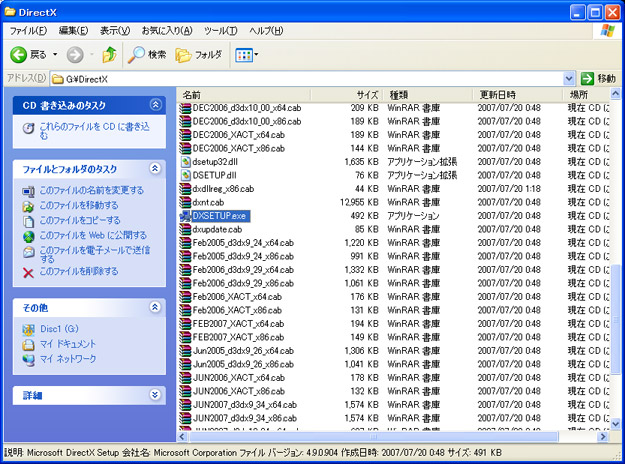
Task: Click the e-mail this file envelope icon
Action: [28, 252]
